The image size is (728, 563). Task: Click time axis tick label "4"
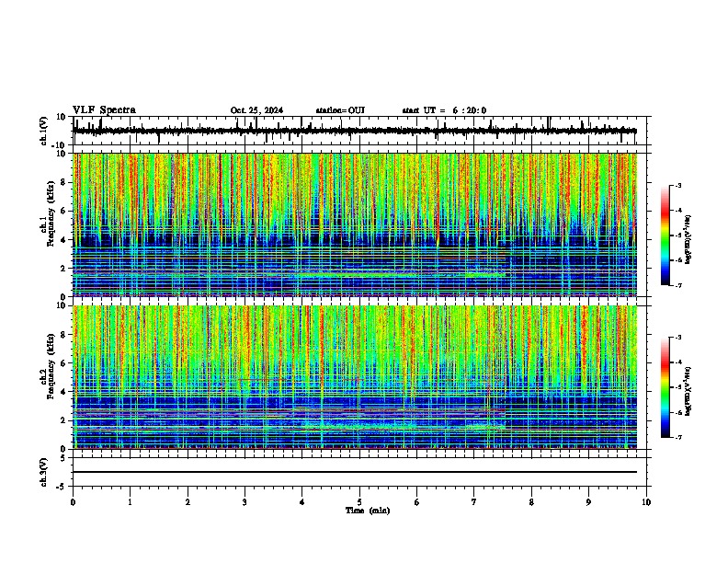302,502
